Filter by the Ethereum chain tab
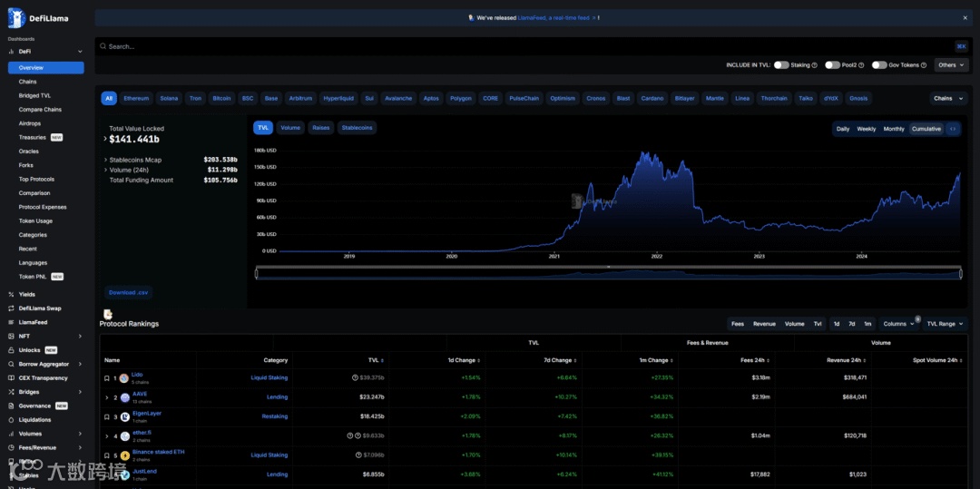Viewport: 980px width, 489px height. (136, 98)
